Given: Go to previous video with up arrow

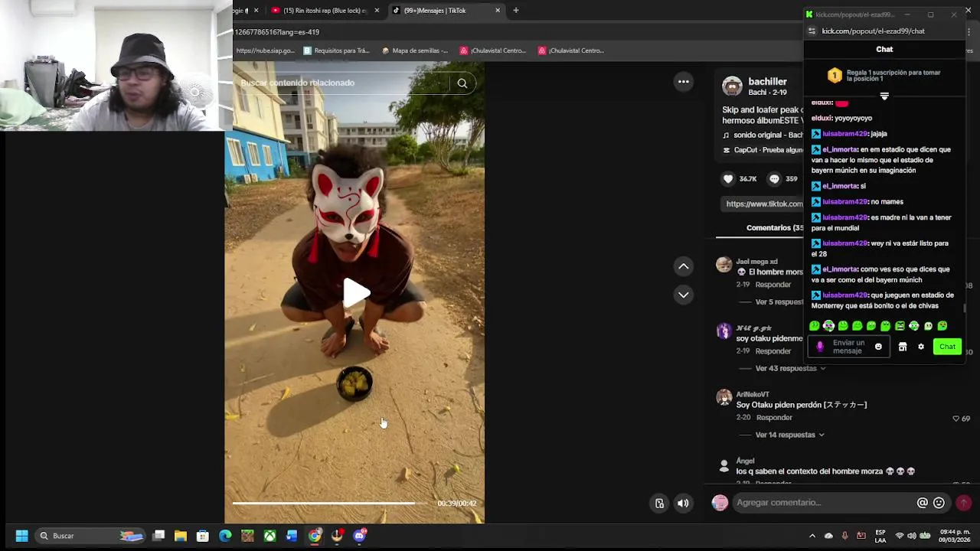Looking at the screenshot, I should point(684,266).
